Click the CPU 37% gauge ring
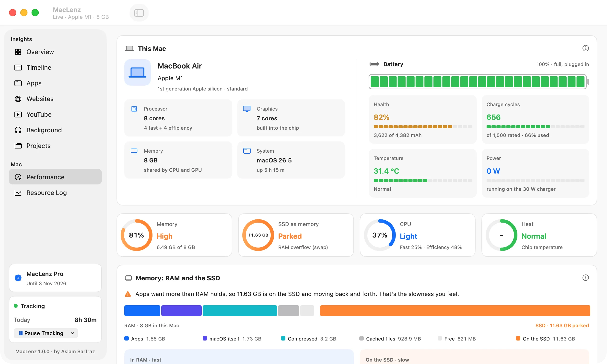 (x=380, y=235)
